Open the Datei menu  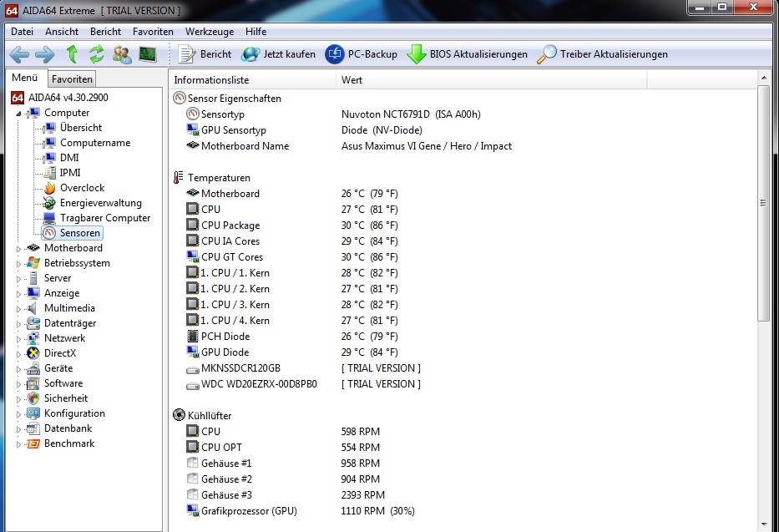22,31
